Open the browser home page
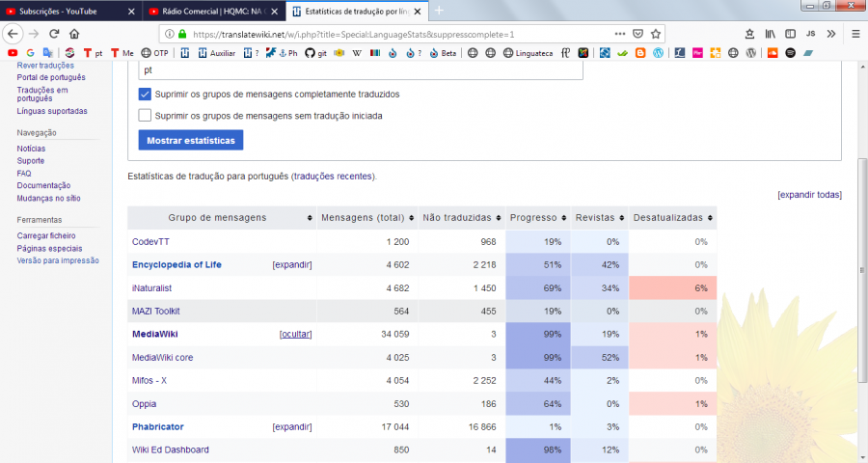This screenshot has width=868, height=463. pos(74,34)
